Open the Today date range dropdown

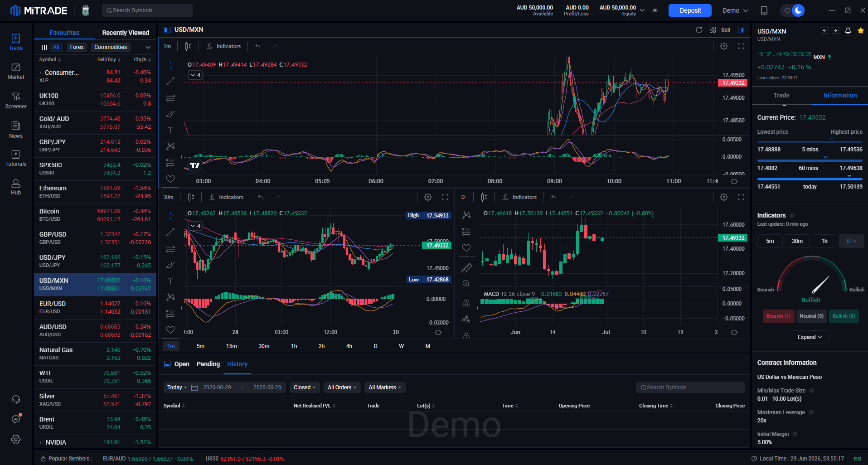177,387
